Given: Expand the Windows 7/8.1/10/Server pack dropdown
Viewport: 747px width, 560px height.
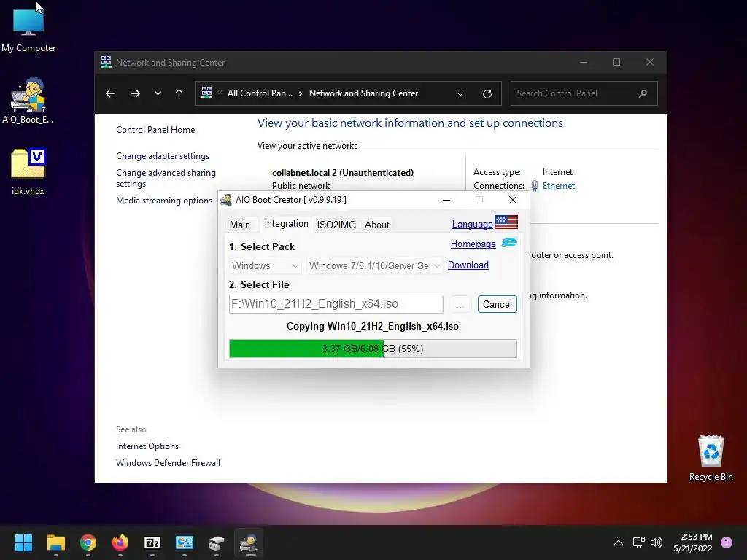Looking at the screenshot, I should (x=374, y=265).
